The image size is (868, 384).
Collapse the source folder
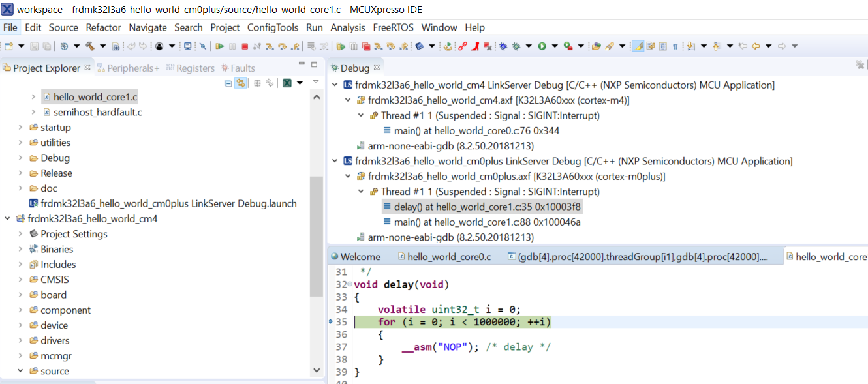coord(21,371)
